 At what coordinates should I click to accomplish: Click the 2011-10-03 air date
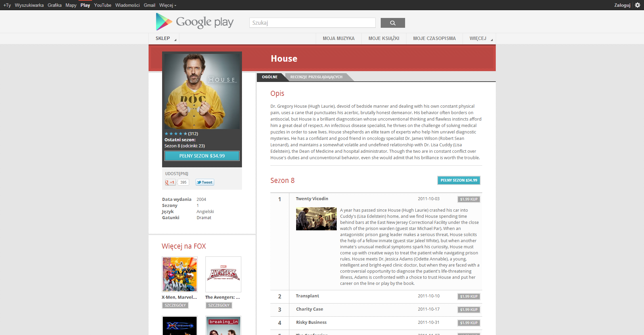click(429, 199)
